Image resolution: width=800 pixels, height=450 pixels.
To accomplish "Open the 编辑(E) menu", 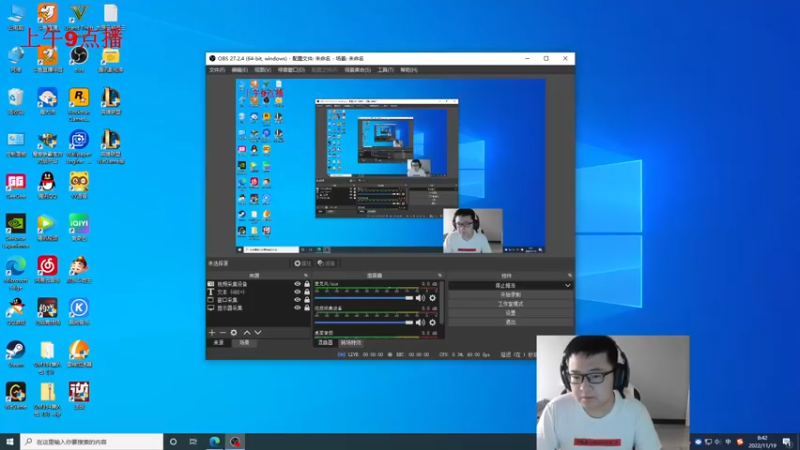I will tap(240, 70).
